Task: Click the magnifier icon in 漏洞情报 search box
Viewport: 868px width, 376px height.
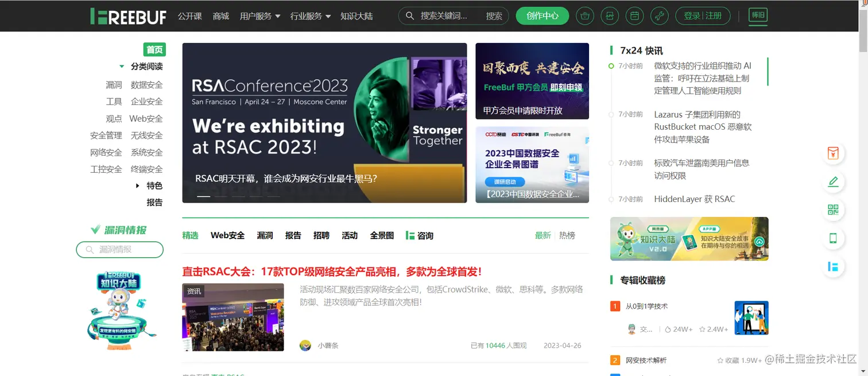Action: (90, 250)
